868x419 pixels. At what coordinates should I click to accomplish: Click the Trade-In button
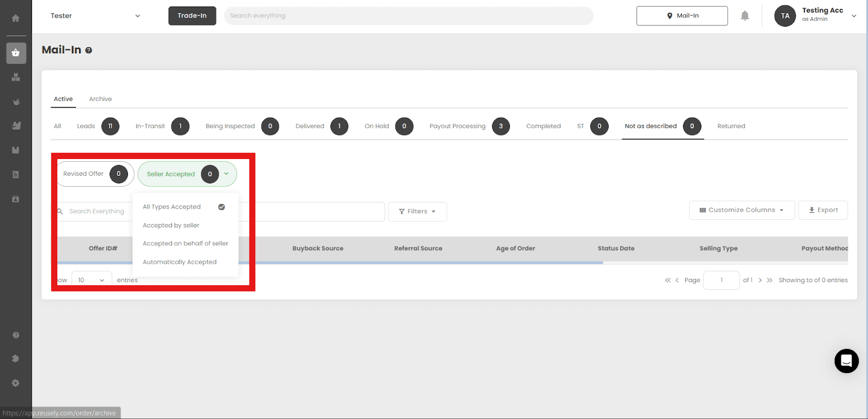[192, 16]
